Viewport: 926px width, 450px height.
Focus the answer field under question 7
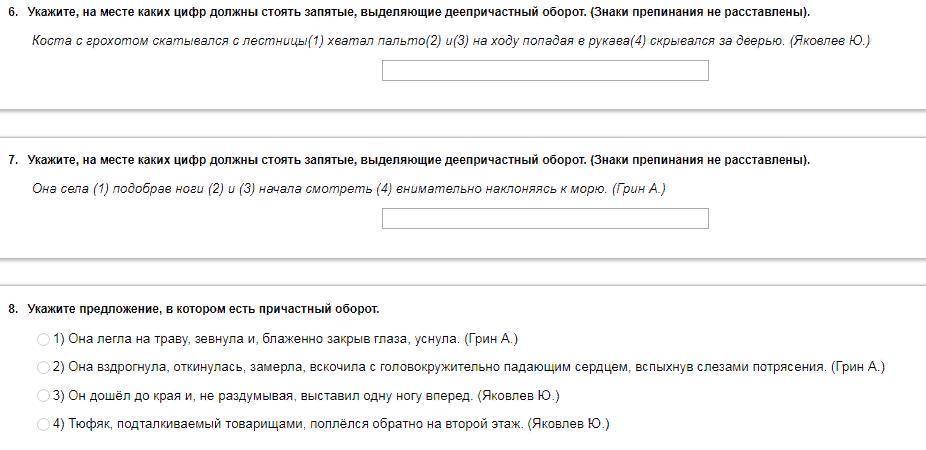pyautogui.click(x=545, y=219)
